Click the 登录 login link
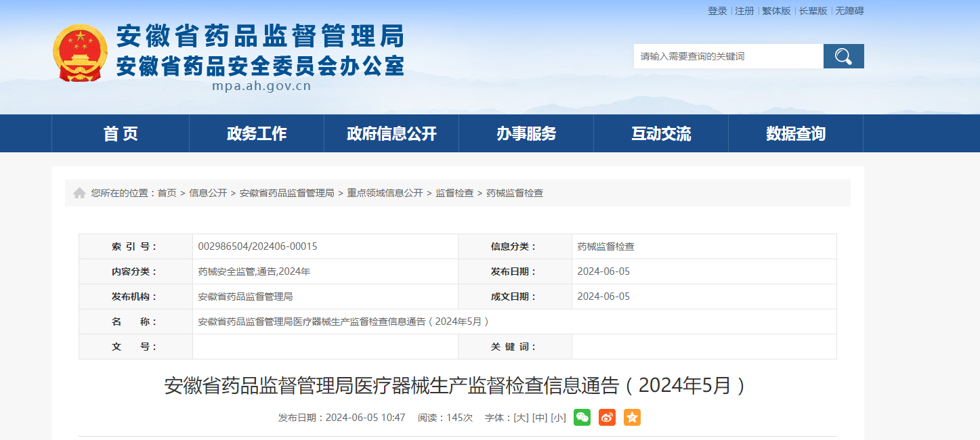 (x=717, y=11)
